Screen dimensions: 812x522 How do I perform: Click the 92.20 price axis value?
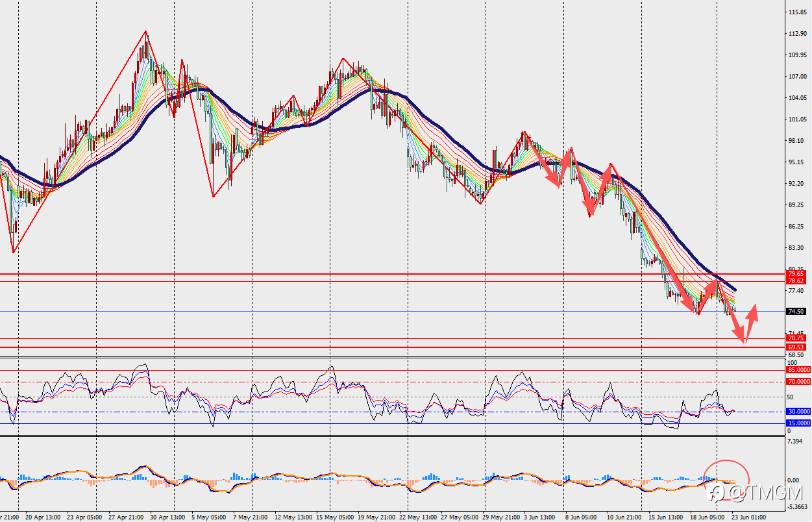coord(796,184)
